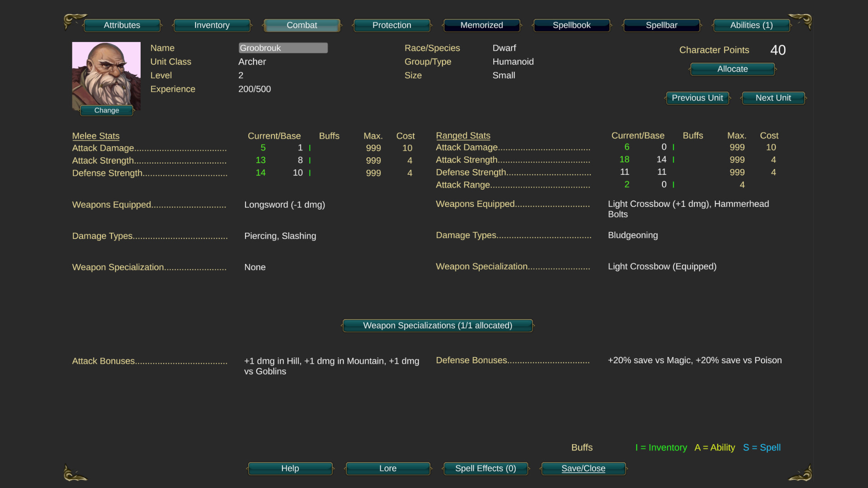Open Spell Effects (0)
The width and height of the screenshot is (868, 488).
click(486, 469)
